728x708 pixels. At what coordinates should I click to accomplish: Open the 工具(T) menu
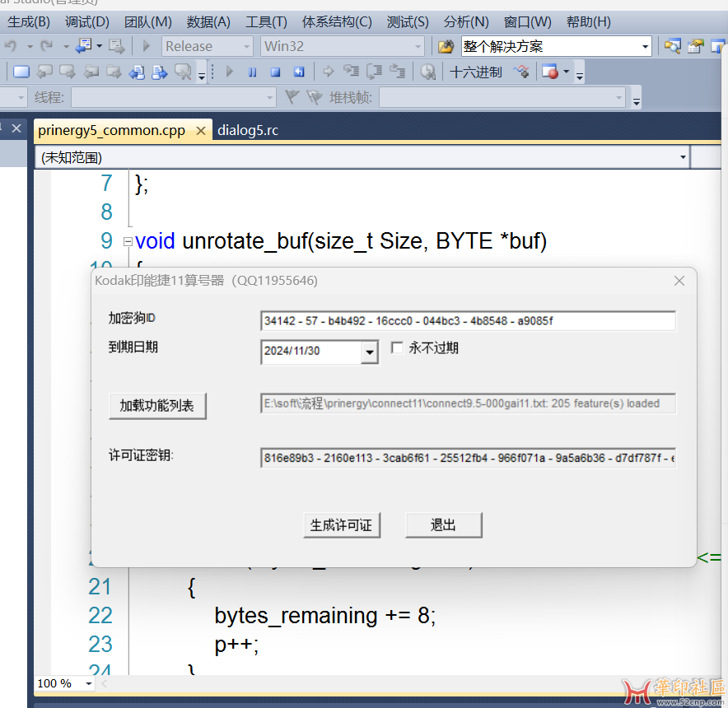[x=267, y=22]
